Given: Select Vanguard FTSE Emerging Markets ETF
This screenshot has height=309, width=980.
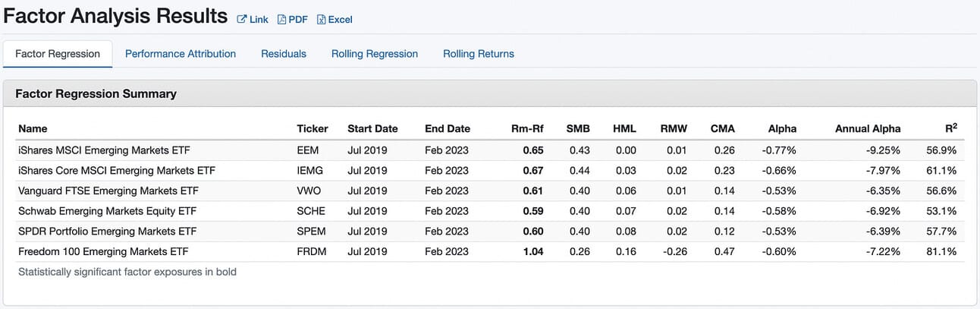Looking at the screenshot, I should coord(109,191).
